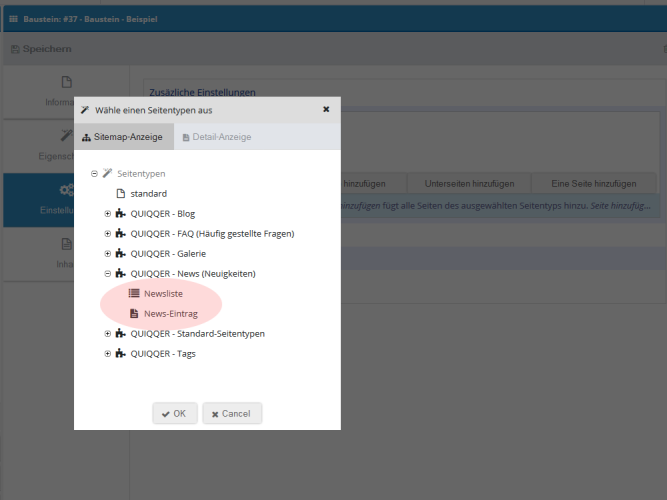Screen dimensions: 667x500
Task: Expand QUIQQER - FAQ tree node
Action: pyautogui.click(x=108, y=234)
